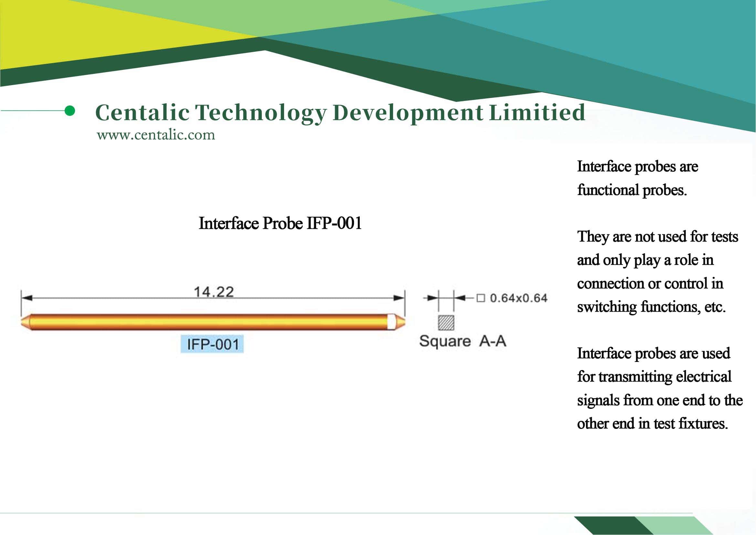Screen dimensions: 756x535
Task: Select the line 'for transmitting electrical'
Action: point(654,377)
